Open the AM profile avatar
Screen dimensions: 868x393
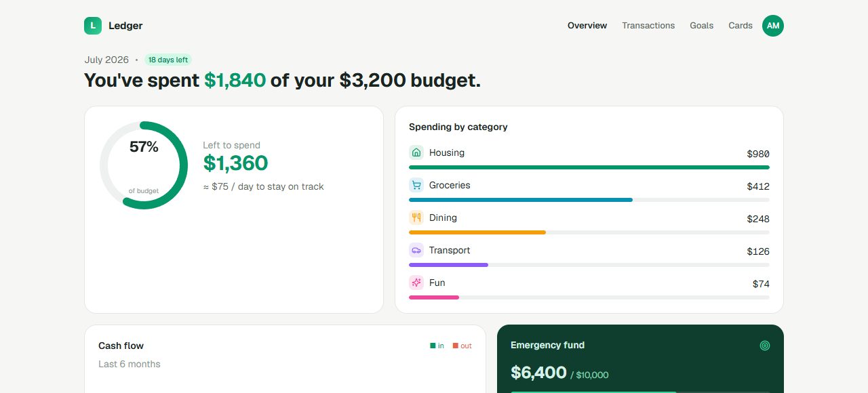coord(773,26)
